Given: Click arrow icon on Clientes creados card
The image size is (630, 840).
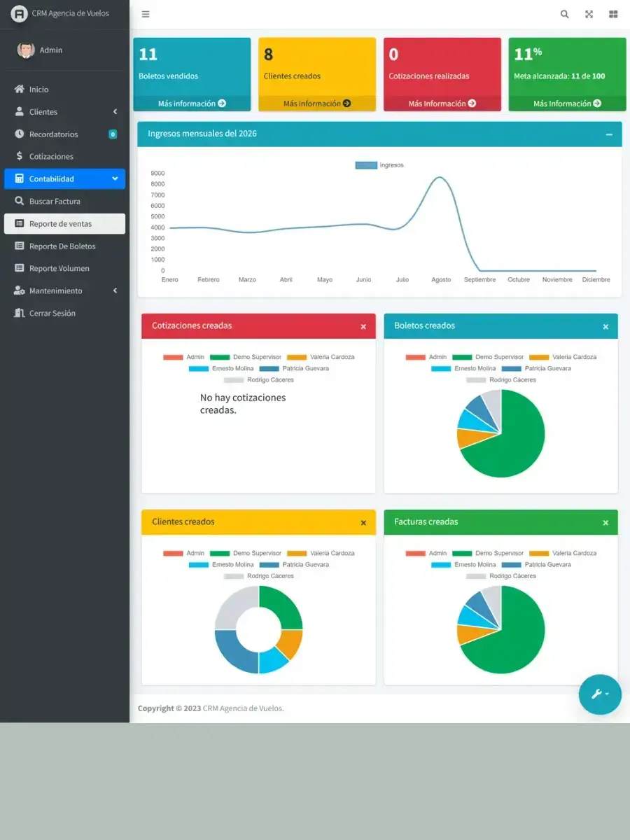Looking at the screenshot, I should [x=346, y=104].
